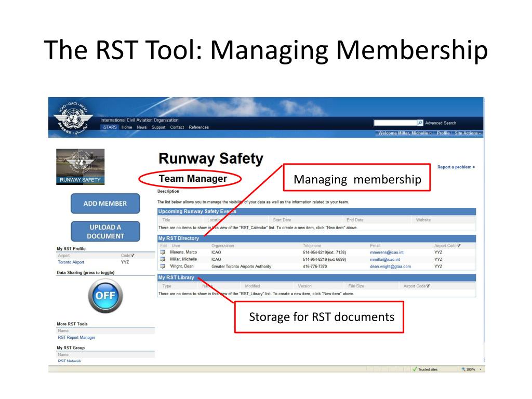Open the Advanced Search link
The image size is (532, 399).
(x=441, y=123)
